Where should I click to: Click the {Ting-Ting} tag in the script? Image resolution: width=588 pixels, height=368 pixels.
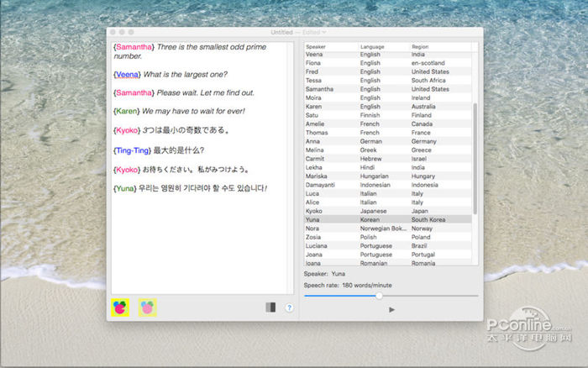point(133,150)
